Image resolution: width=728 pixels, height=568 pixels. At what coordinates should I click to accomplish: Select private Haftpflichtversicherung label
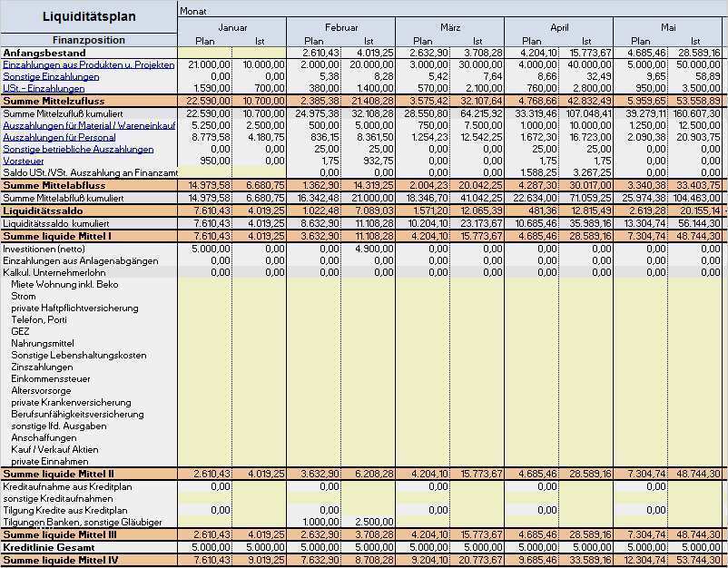[x=74, y=308]
